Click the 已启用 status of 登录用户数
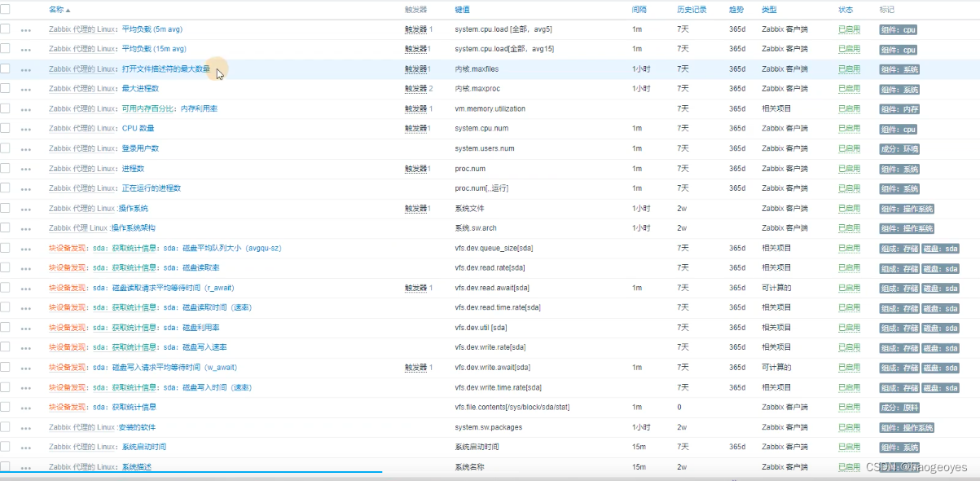Screen dimensions: 980x481 (x=849, y=148)
